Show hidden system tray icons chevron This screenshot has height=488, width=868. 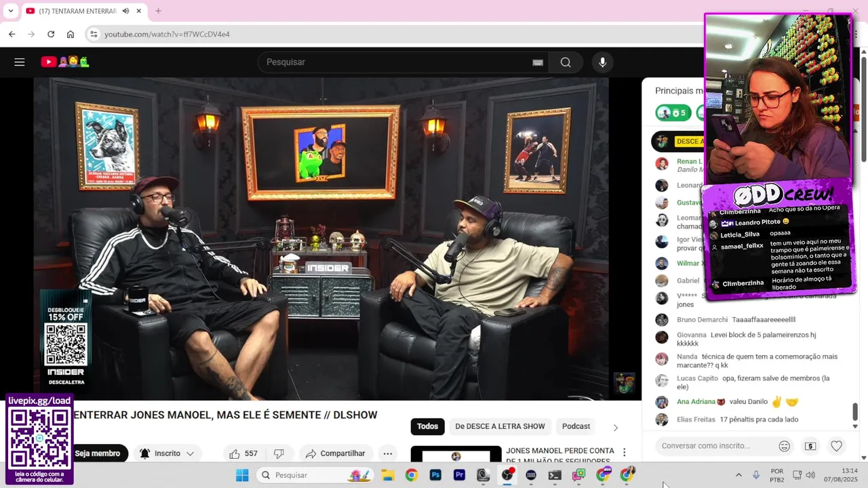[738, 475]
